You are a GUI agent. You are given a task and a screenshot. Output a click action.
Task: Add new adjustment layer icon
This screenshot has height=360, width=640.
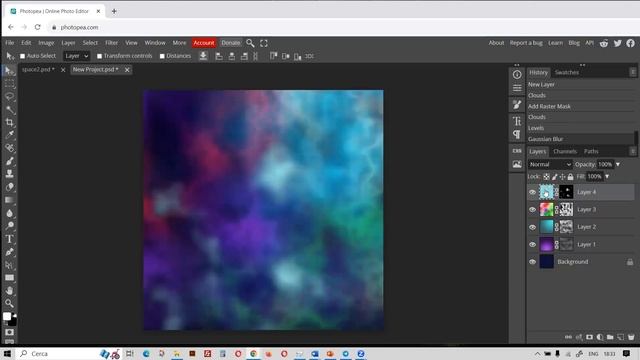point(600,337)
